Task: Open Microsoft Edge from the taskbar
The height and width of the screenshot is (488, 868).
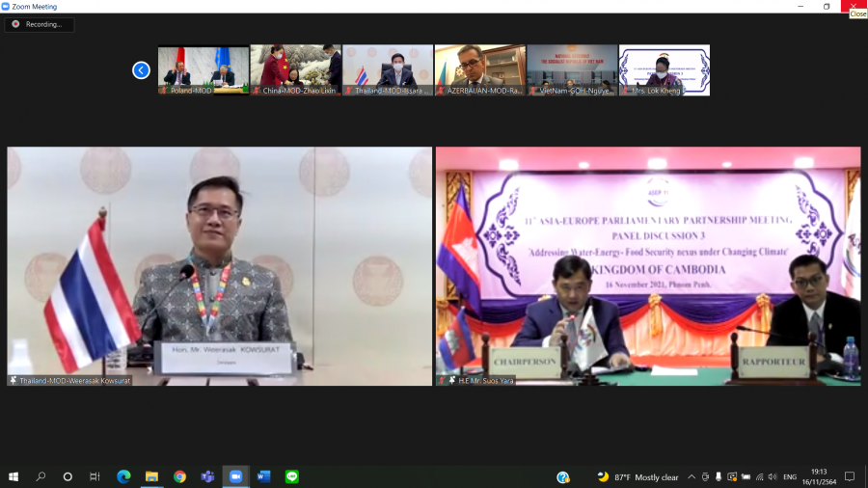Action: pos(123,476)
